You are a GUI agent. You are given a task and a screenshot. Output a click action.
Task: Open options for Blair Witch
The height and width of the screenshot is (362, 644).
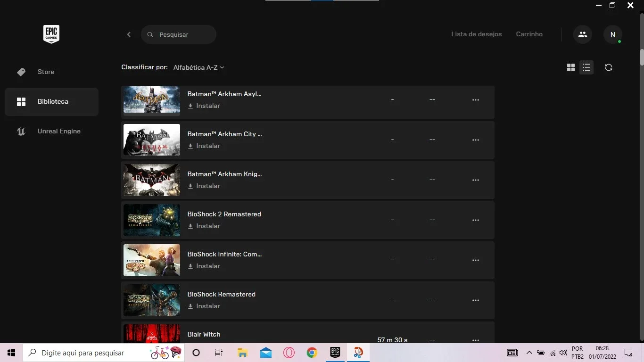click(476, 340)
